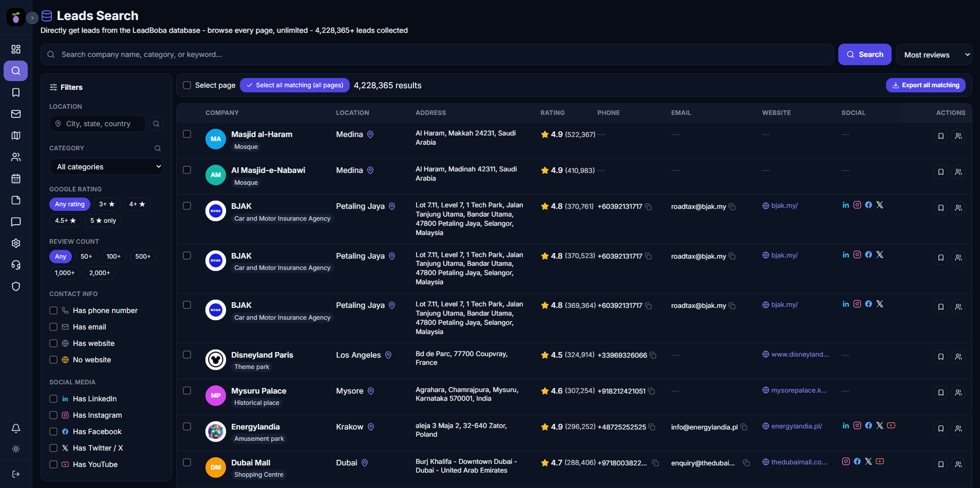Screen dimensions: 980x488
Task: Check the Has YouTube filter
Action: tap(53, 464)
